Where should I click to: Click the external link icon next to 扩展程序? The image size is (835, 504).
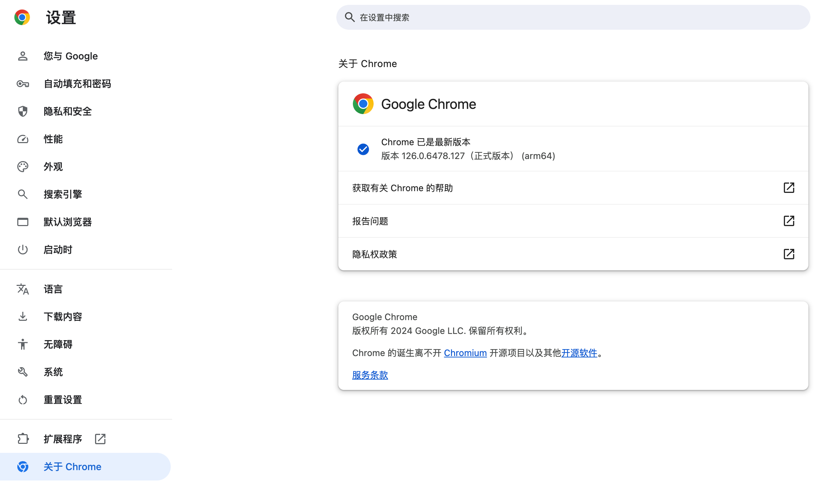tap(100, 439)
